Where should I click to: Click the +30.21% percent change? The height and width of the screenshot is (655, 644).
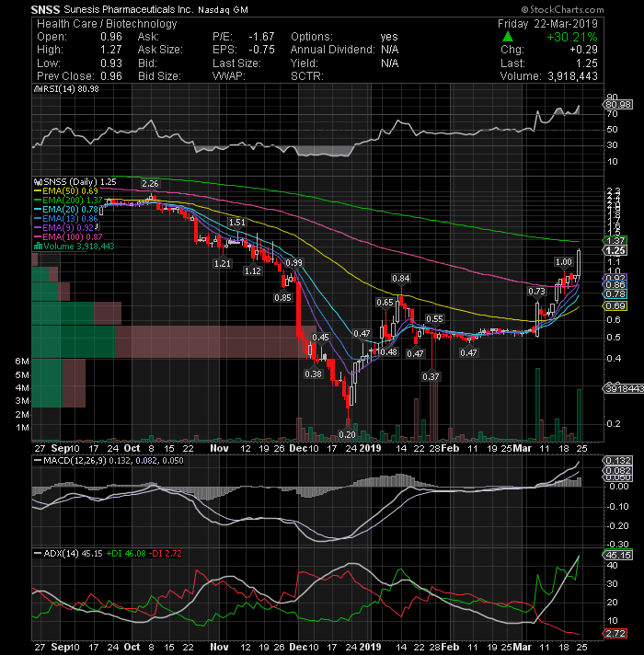click(x=571, y=37)
